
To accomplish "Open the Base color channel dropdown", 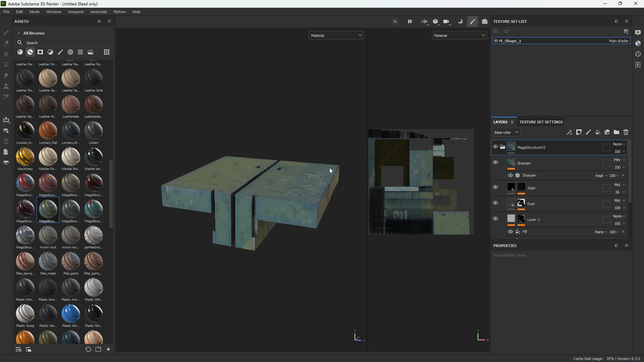I will tap(506, 132).
